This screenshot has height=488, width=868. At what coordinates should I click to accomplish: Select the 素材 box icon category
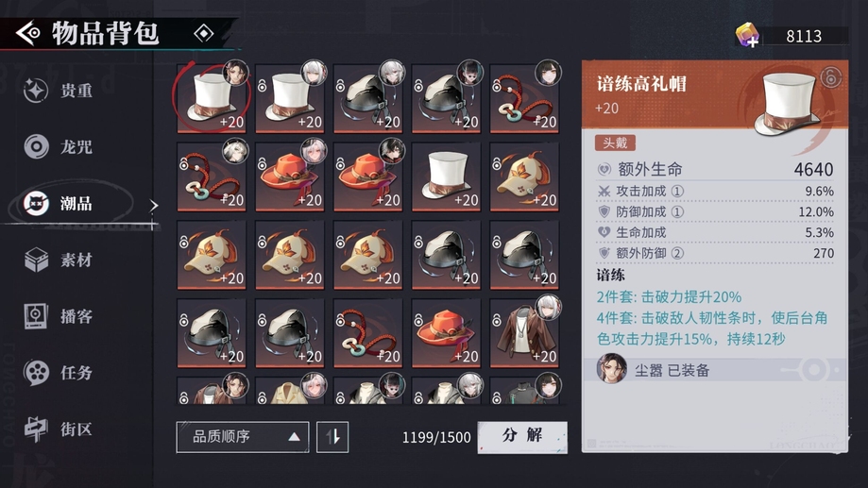59,260
